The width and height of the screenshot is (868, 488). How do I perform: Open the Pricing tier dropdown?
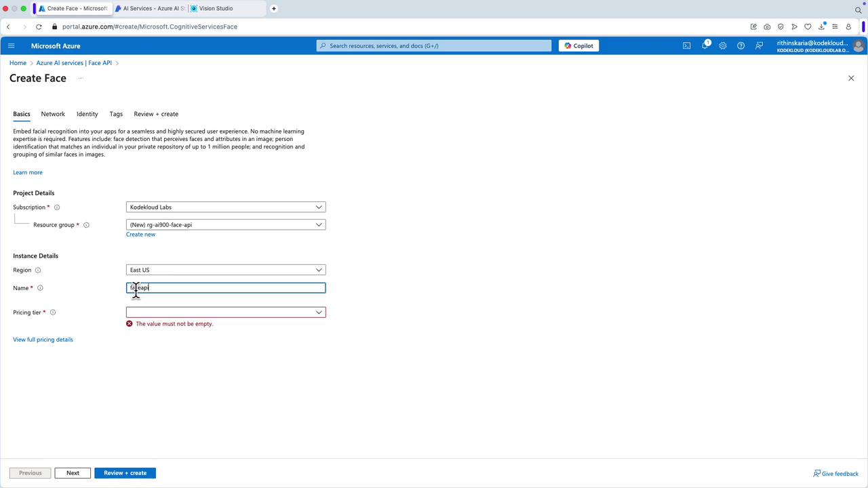[x=226, y=312]
